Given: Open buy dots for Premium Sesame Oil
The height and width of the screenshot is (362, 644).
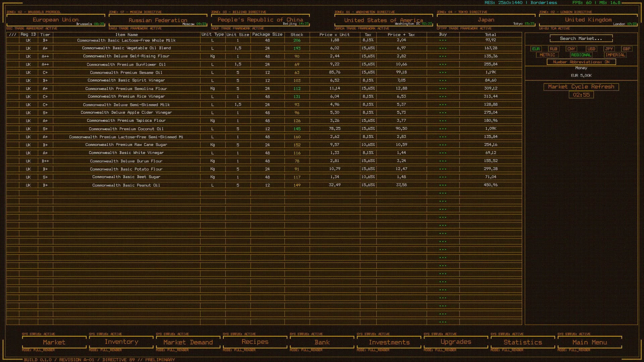Looking at the screenshot, I should (x=443, y=72).
